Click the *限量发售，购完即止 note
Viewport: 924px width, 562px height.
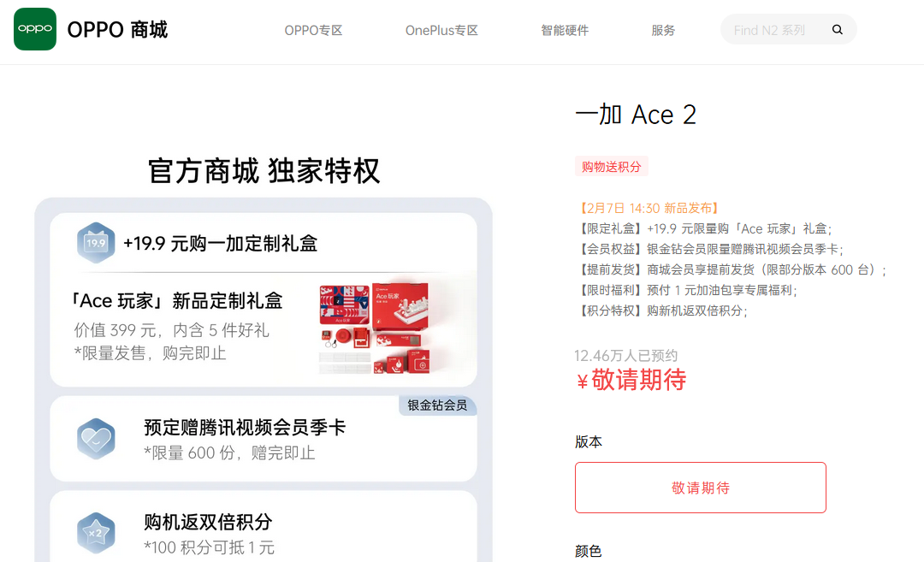tap(151, 353)
